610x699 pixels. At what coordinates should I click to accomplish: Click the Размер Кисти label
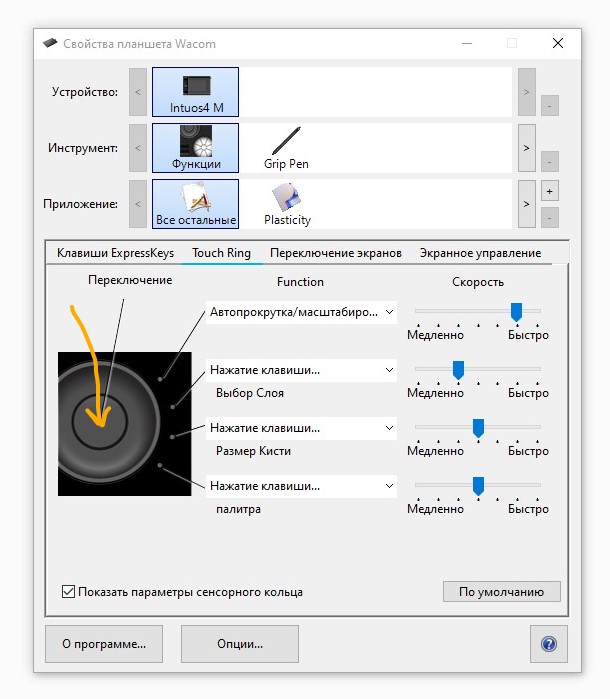click(x=253, y=451)
